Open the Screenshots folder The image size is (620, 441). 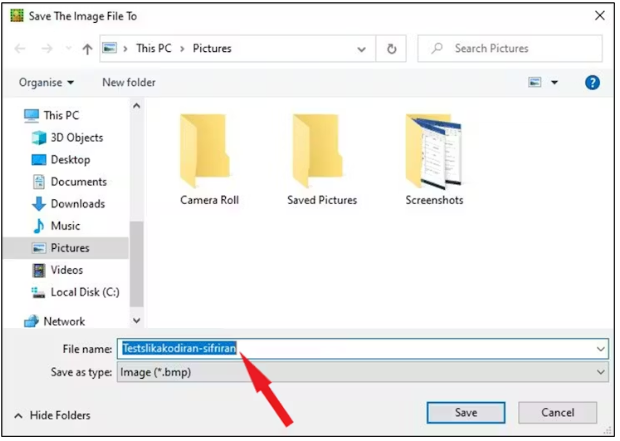pos(434,158)
